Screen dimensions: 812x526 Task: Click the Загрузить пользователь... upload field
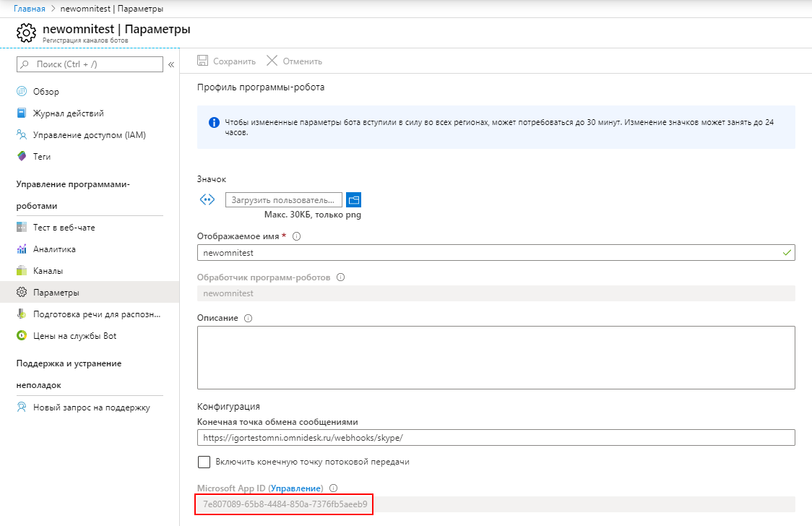pyautogui.click(x=284, y=200)
